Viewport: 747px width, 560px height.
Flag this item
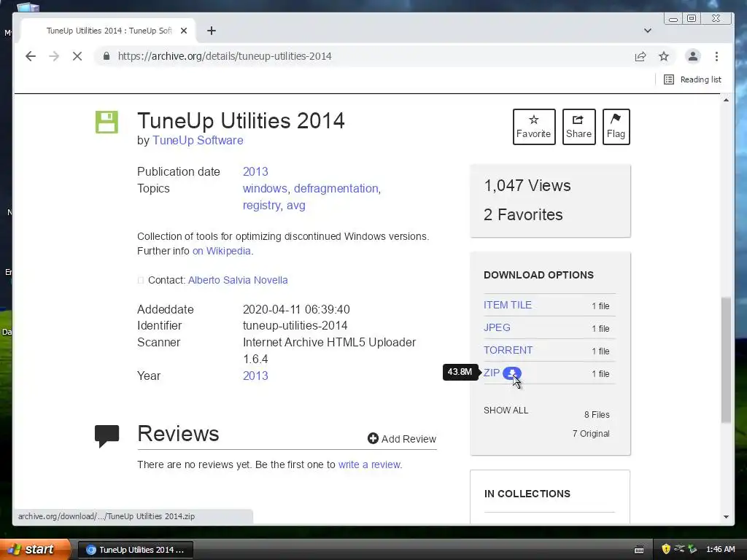coord(616,127)
